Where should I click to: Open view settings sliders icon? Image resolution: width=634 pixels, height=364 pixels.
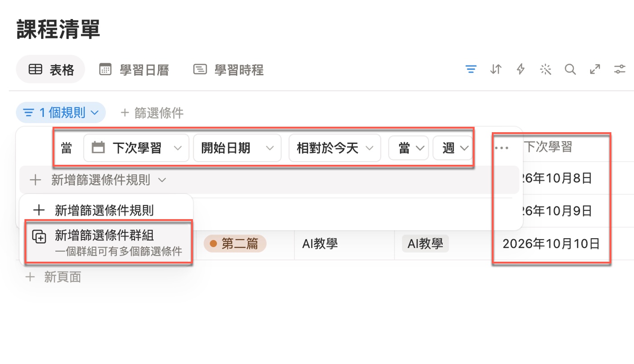(x=620, y=69)
